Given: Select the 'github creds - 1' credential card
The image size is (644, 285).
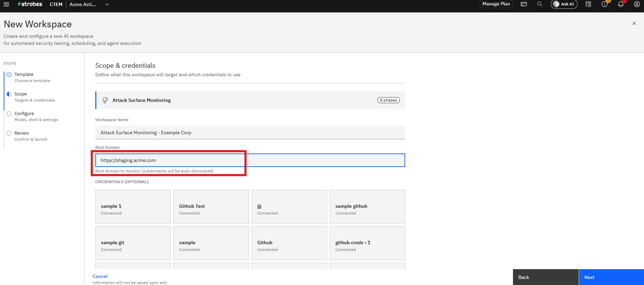Looking at the screenshot, I should coord(367,243).
